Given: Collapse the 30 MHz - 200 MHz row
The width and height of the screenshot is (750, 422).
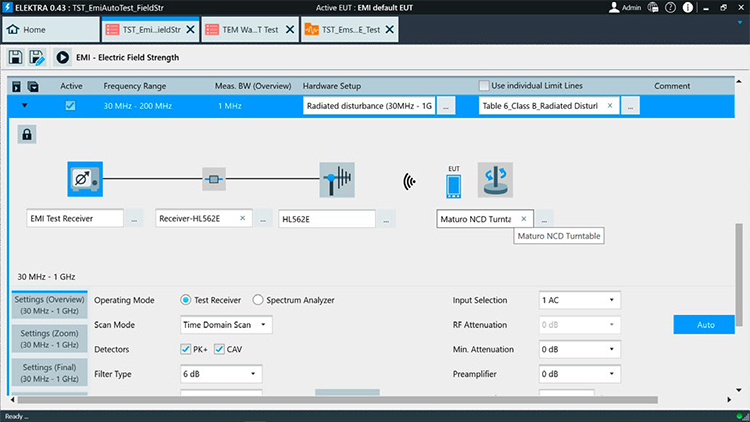Looking at the screenshot, I should pos(25,105).
